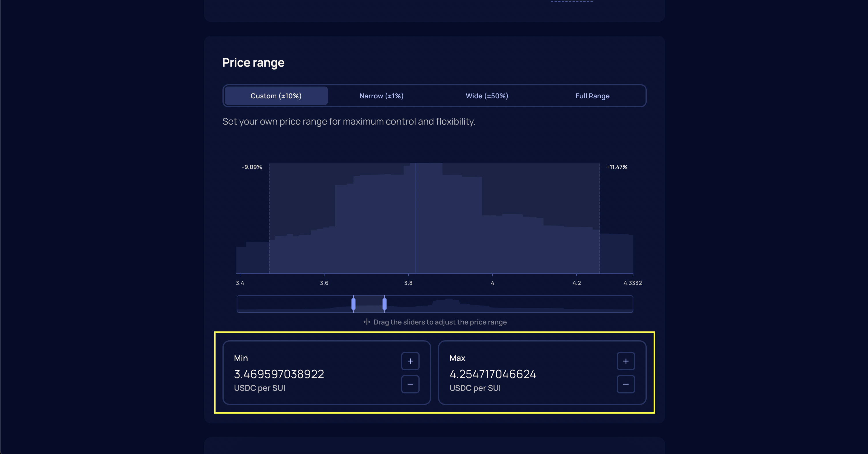Click the left range slider handle
Viewport: 868px width, 454px height.
(x=353, y=304)
